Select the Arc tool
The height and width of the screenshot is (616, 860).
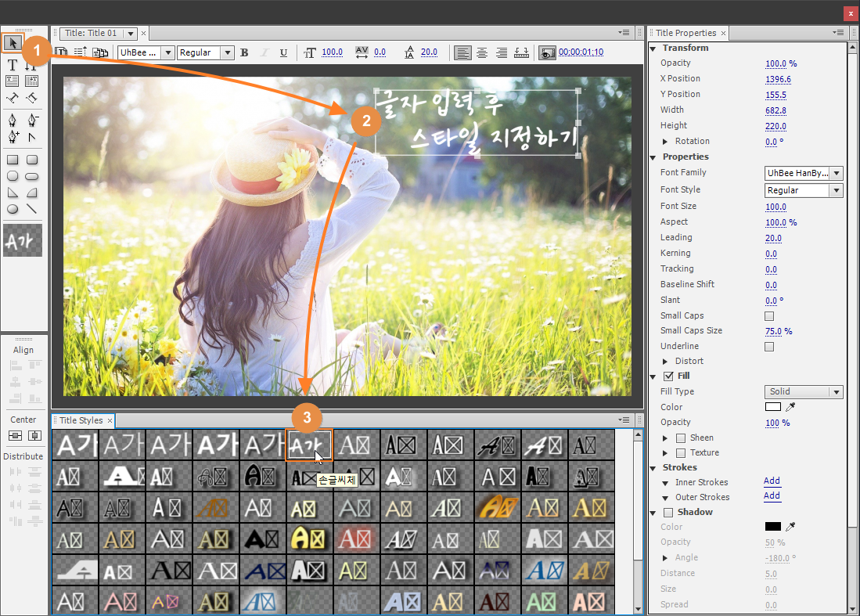[32, 193]
